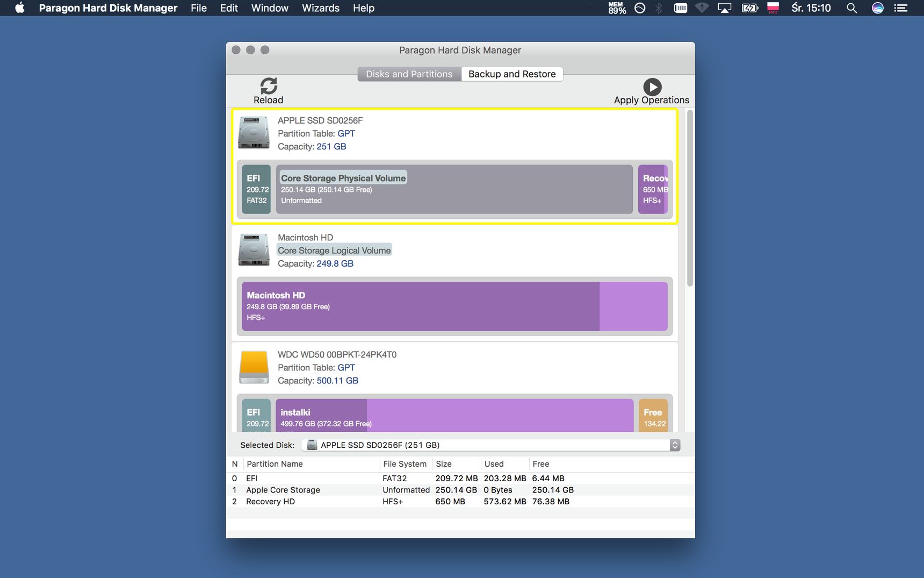This screenshot has width=924, height=578.
Task: Switch to Disks and Partitions tab
Action: click(409, 74)
